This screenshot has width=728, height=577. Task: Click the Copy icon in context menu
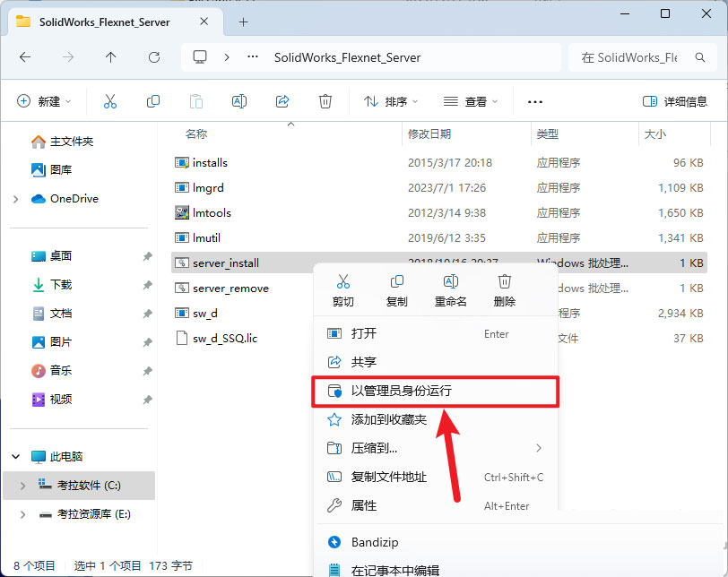point(397,283)
